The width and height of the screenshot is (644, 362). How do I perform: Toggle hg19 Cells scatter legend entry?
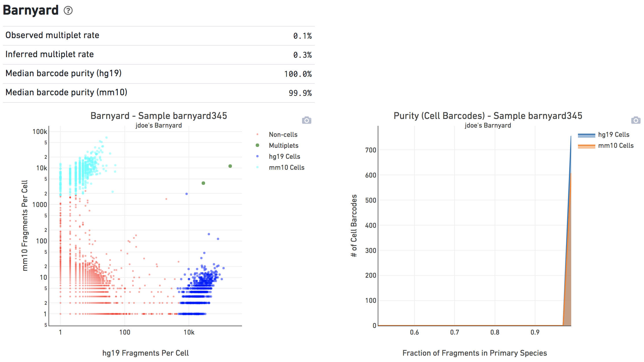click(x=284, y=156)
